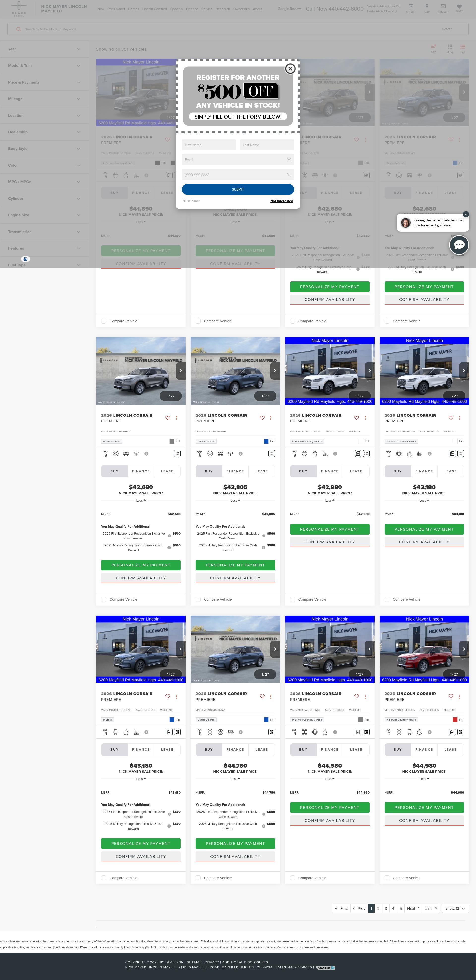Open the Pre-Owned menu in top navigation

click(116, 9)
